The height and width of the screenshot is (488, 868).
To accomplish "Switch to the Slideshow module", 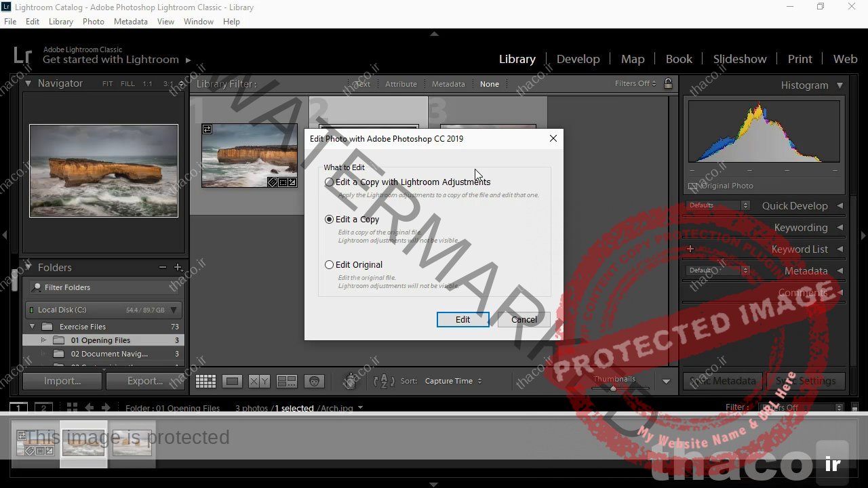I will 740,59.
